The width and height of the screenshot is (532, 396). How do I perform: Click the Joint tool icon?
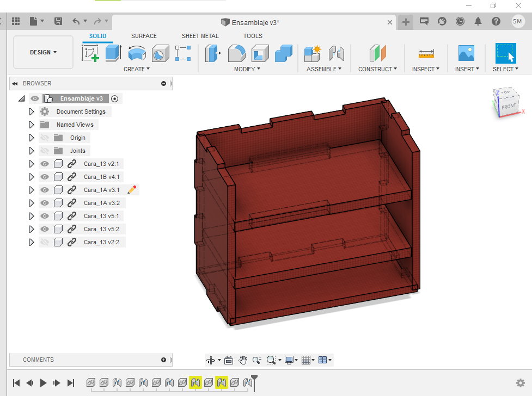(x=336, y=53)
